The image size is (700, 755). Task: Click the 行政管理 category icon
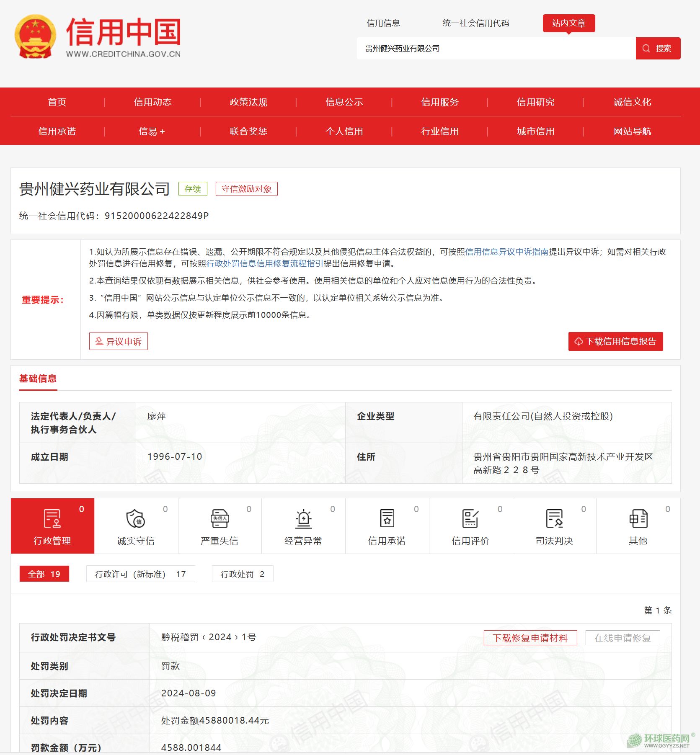(x=52, y=518)
